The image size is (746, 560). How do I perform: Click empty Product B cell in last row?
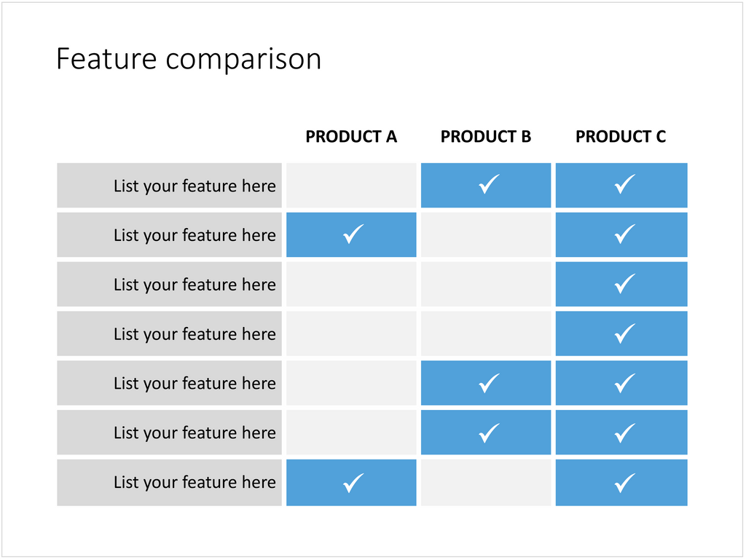(x=486, y=482)
